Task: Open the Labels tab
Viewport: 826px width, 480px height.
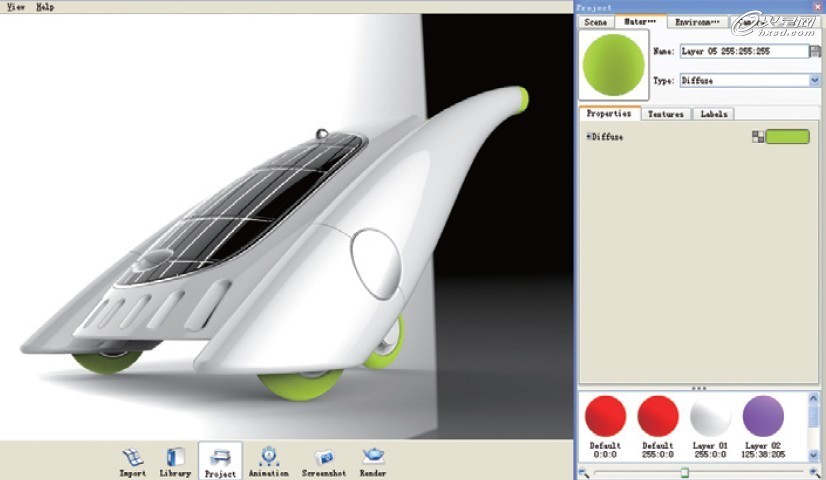Action: [713, 114]
